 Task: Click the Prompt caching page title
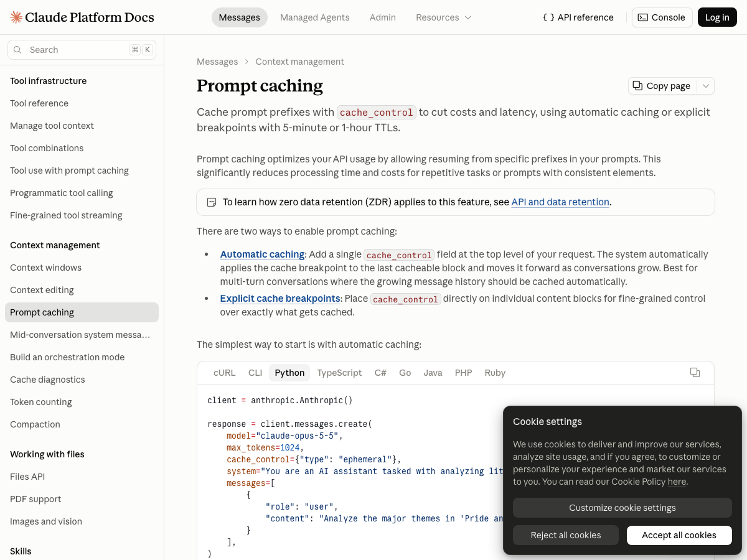point(260,86)
